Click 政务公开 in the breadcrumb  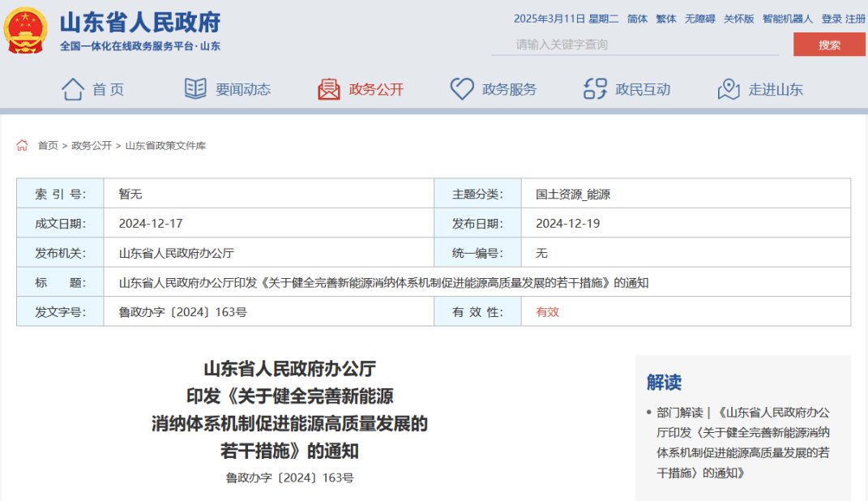coord(92,146)
